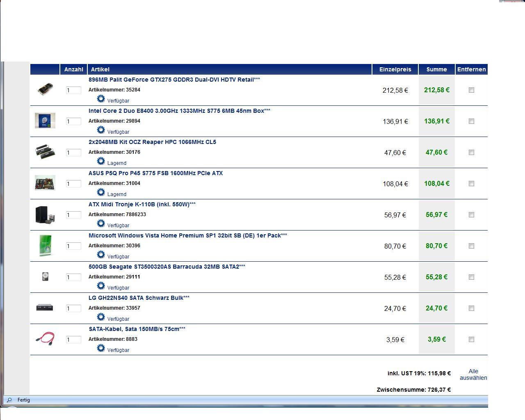Open the LG GH22NS40 SATA Schwarz link

pos(139,298)
